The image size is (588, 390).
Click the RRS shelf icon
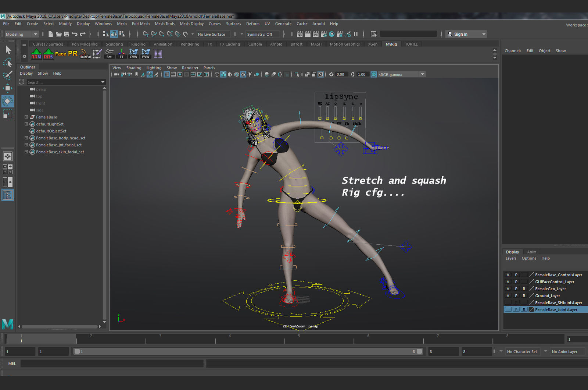coord(48,54)
